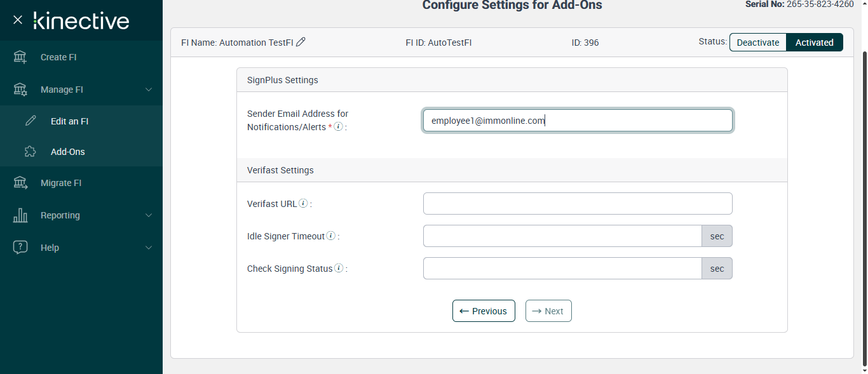Click info icon next to Sender Email label

pyautogui.click(x=339, y=127)
